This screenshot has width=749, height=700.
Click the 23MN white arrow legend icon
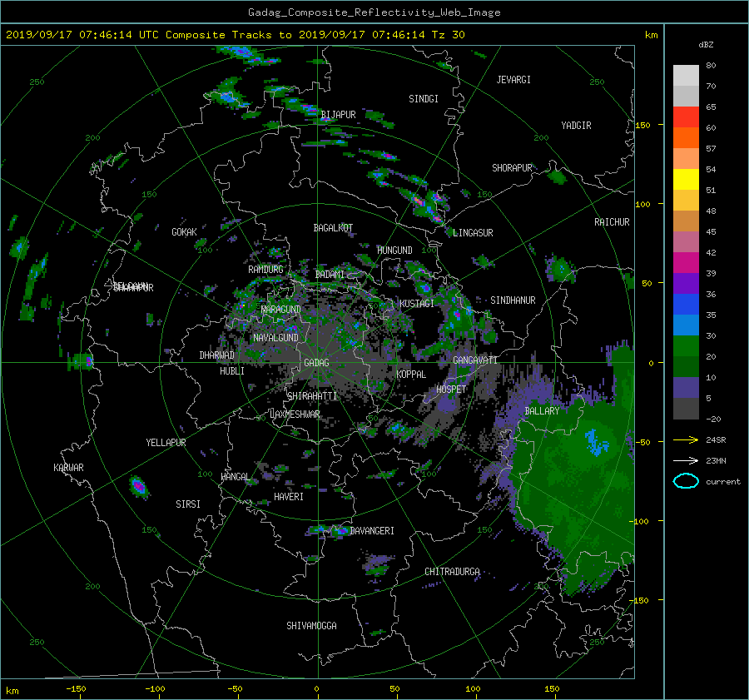pyautogui.click(x=686, y=460)
